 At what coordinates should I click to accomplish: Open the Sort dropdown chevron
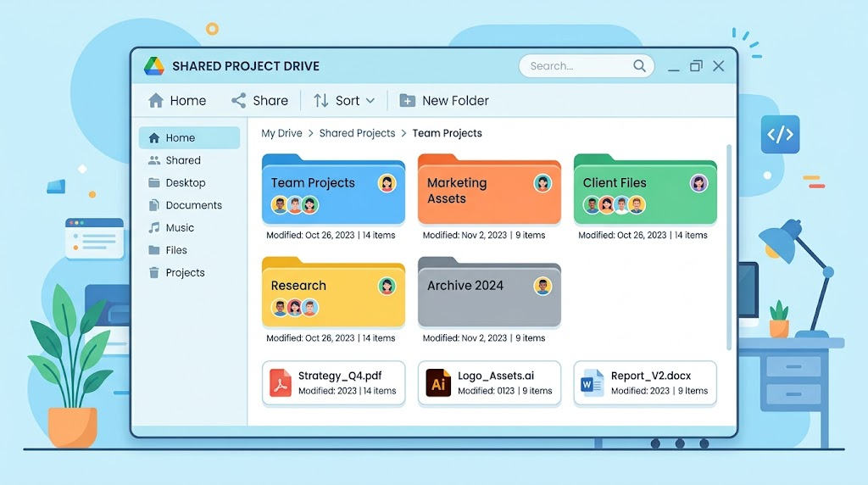(x=370, y=101)
